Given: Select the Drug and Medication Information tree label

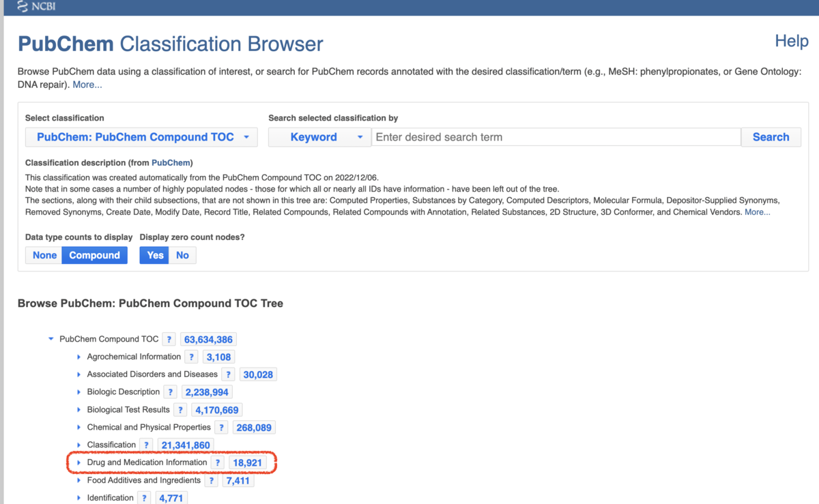Looking at the screenshot, I should coord(147,462).
